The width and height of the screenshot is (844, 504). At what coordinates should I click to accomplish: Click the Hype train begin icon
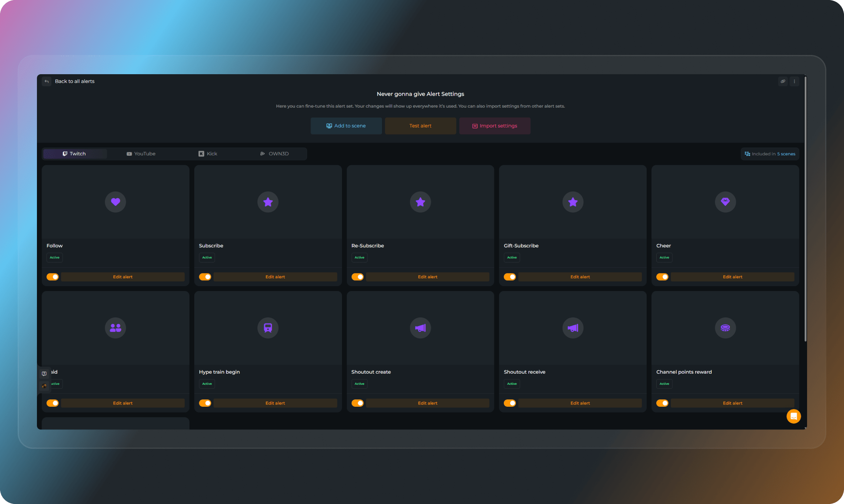coord(268,328)
